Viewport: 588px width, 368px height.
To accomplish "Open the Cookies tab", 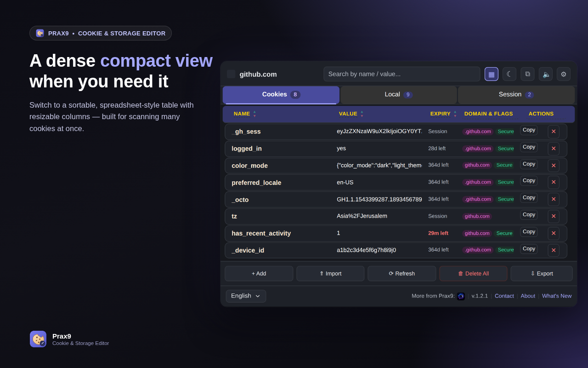I will [x=281, y=95].
